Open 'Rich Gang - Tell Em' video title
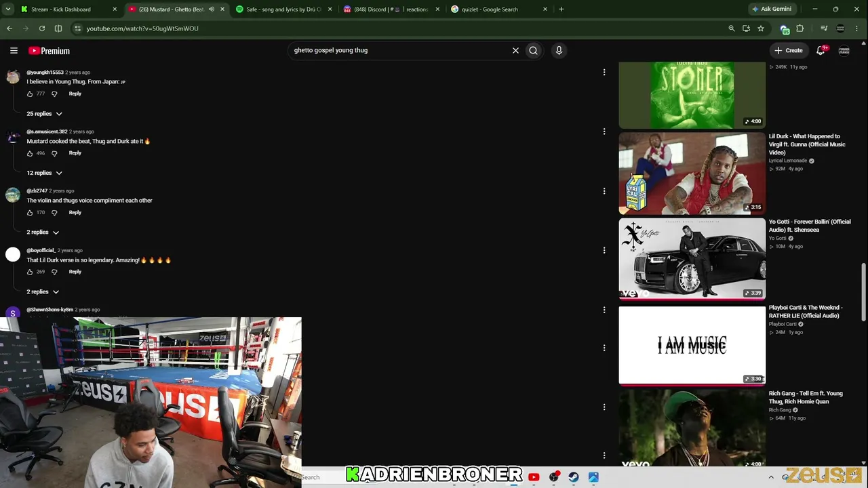The image size is (868, 488). click(x=806, y=397)
